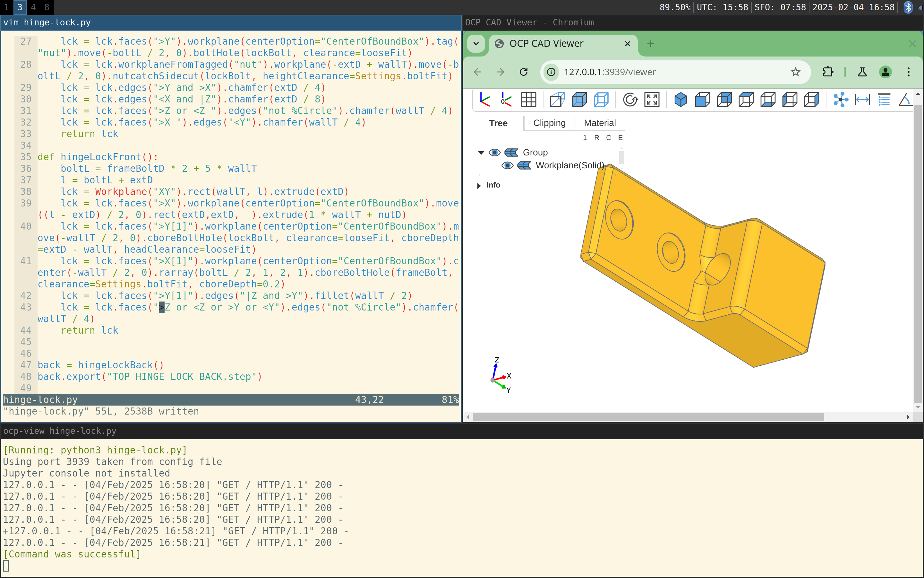
Task: Toggle visibility eye of Workplane(Solid)
Action: click(508, 165)
